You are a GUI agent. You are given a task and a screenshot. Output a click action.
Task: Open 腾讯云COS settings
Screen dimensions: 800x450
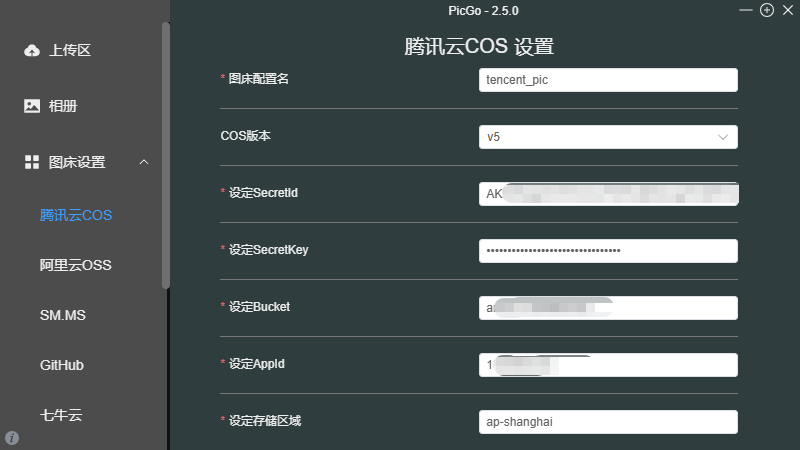[76, 215]
